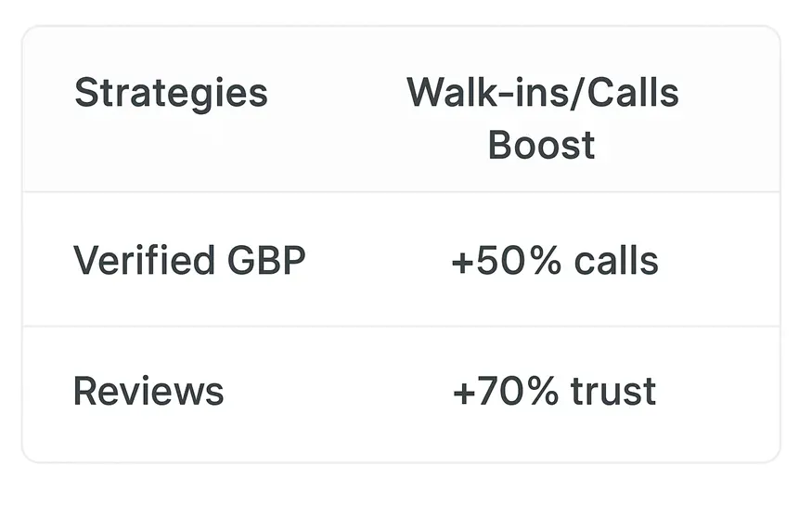
Task: Click the word trust
Action: (x=613, y=391)
